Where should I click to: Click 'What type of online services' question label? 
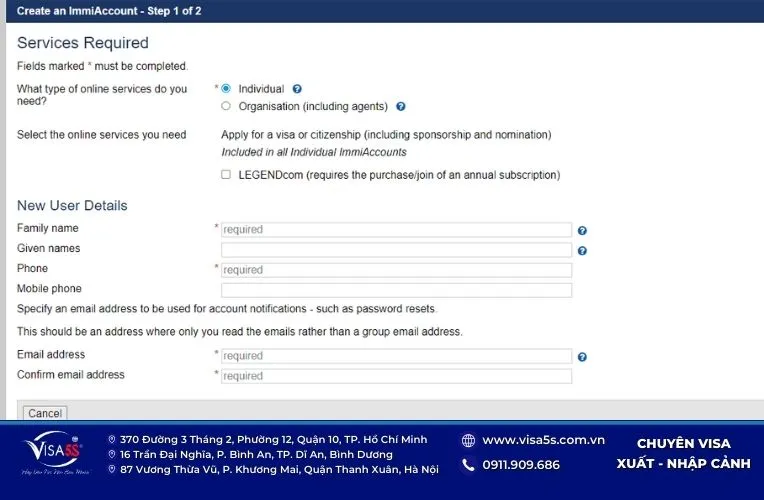click(102, 95)
